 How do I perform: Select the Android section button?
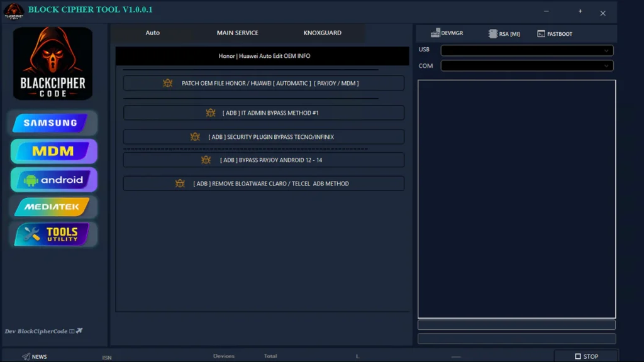pos(53,180)
